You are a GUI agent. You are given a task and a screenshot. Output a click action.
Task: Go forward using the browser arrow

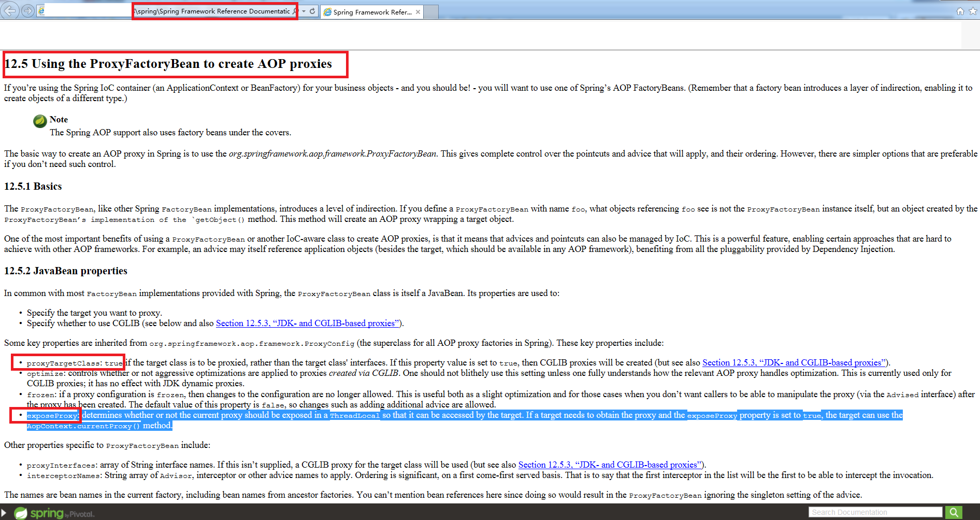27,11
